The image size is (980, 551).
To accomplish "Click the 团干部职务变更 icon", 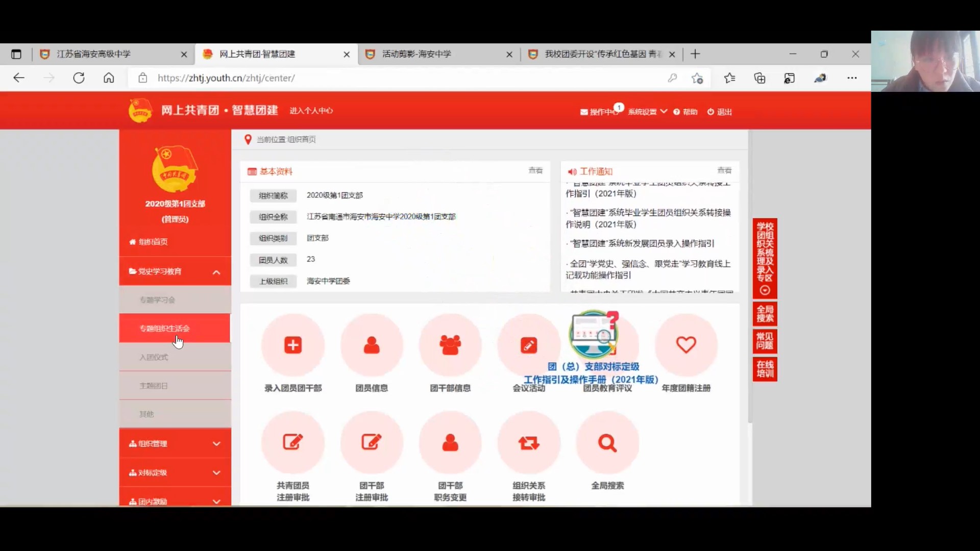I will [x=450, y=442].
